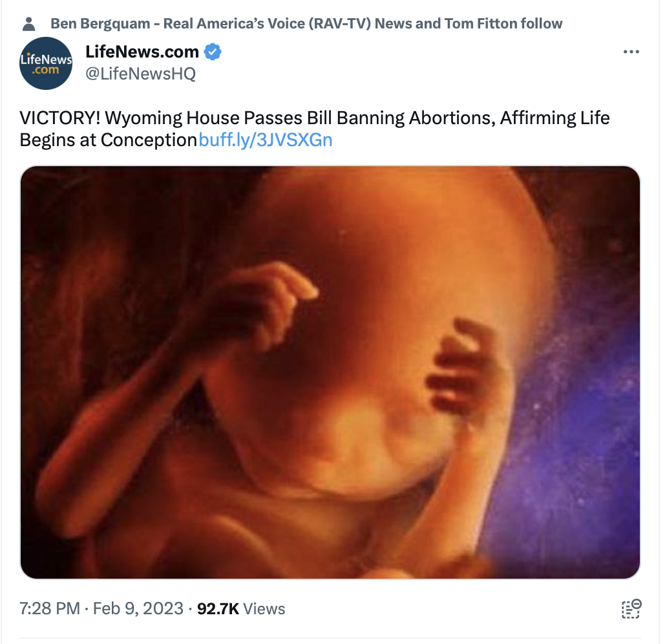The height and width of the screenshot is (644, 667).
Task: Select the tweet headline text VICTORY! Wyoming
Action: (100, 118)
